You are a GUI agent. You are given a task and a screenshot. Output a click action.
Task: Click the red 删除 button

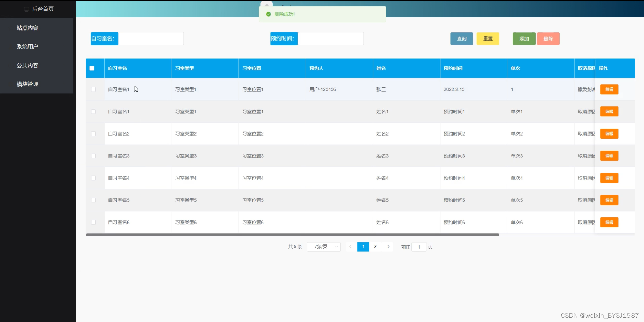click(x=548, y=39)
